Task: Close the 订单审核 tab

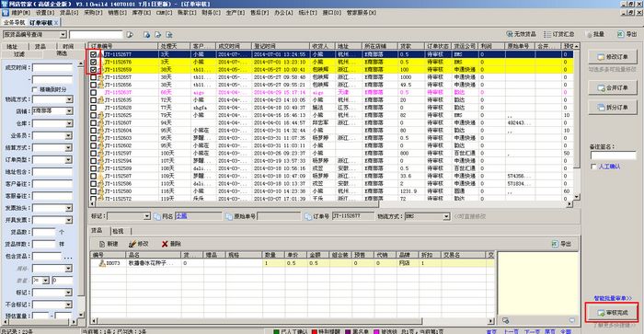Action: 56,23
